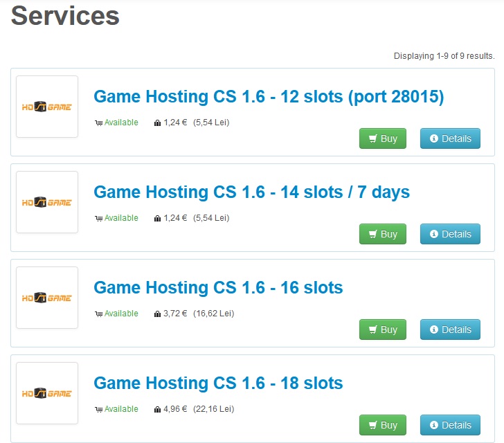Image resolution: width=504 pixels, height=443 pixels.
Task: Click the HostGame logo thumbnail for 12 slots service
Action: point(47,107)
